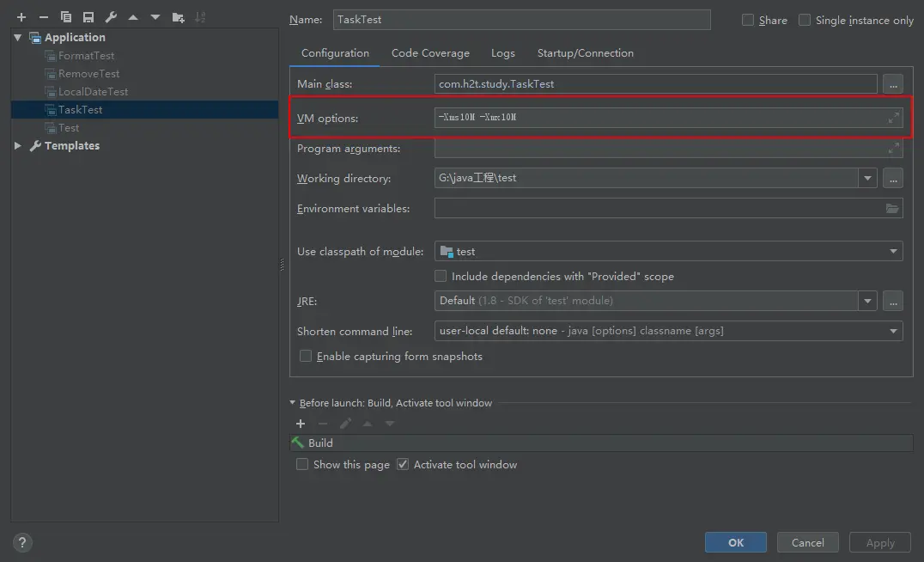Expand the Templates tree node
924x562 pixels.
(x=18, y=146)
